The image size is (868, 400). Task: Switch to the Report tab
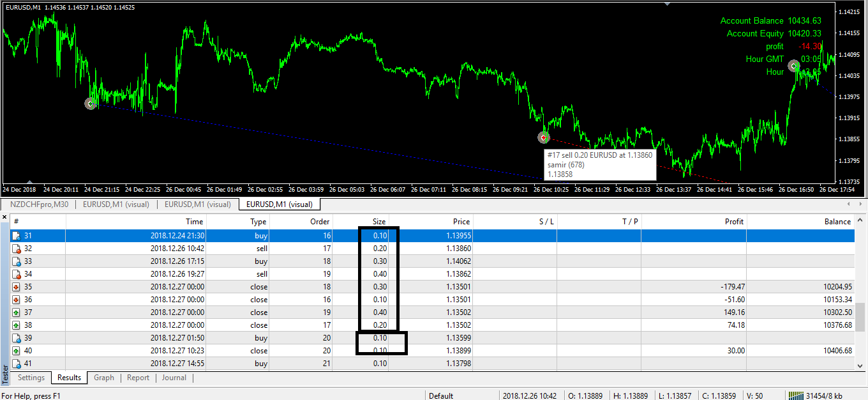coord(138,378)
